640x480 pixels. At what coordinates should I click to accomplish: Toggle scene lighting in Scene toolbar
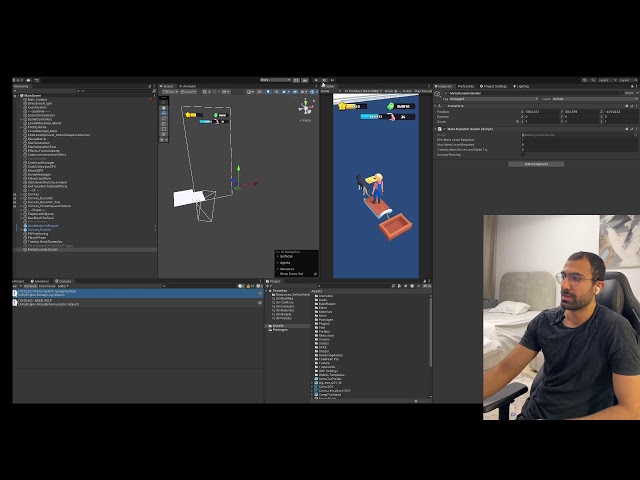click(268, 91)
